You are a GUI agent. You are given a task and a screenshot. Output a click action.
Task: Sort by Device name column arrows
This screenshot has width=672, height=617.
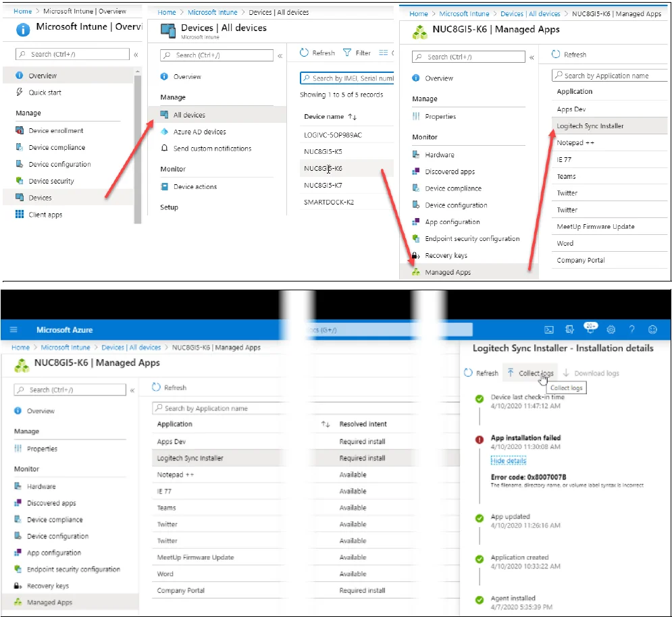[353, 117]
